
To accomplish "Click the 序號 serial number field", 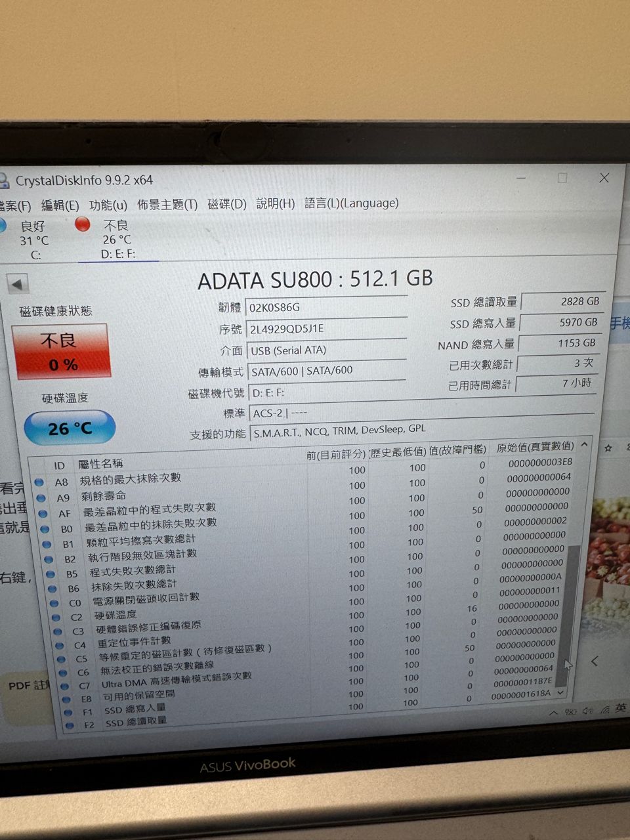I will pyautogui.click(x=327, y=329).
